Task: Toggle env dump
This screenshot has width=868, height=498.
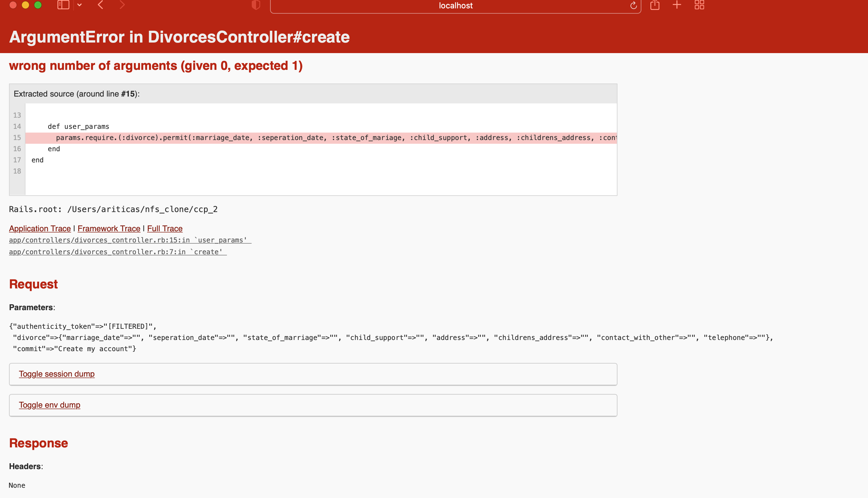Action: [x=50, y=405]
